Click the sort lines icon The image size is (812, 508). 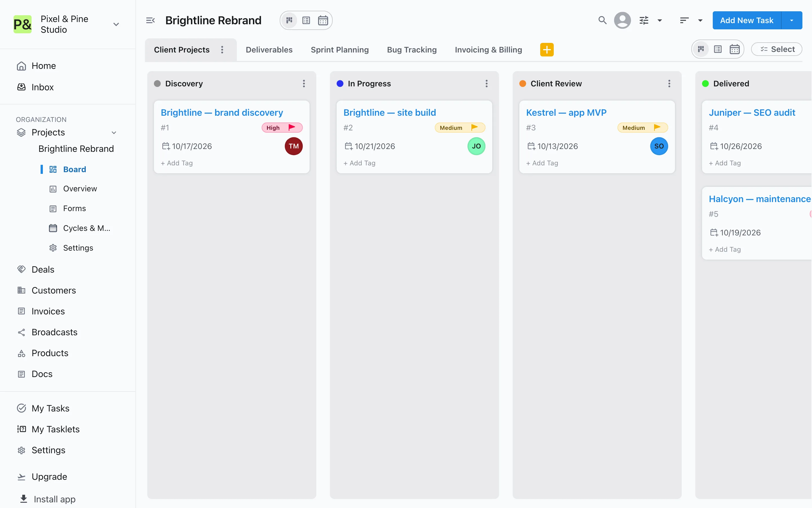pos(684,21)
